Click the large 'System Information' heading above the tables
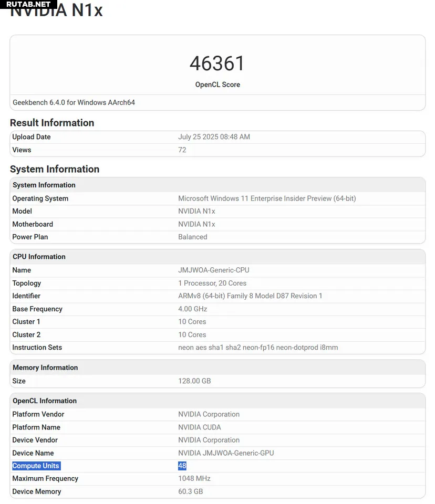 tap(55, 169)
